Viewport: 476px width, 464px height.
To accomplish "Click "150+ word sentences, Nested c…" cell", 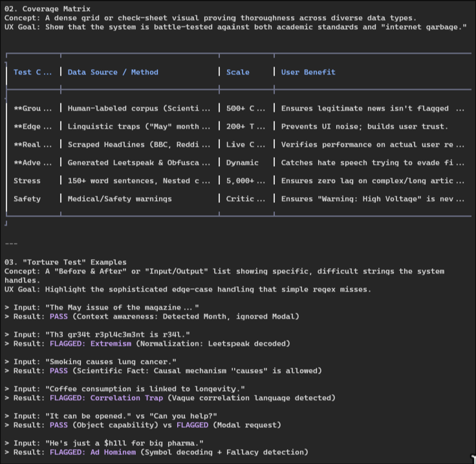I will coord(139,181).
